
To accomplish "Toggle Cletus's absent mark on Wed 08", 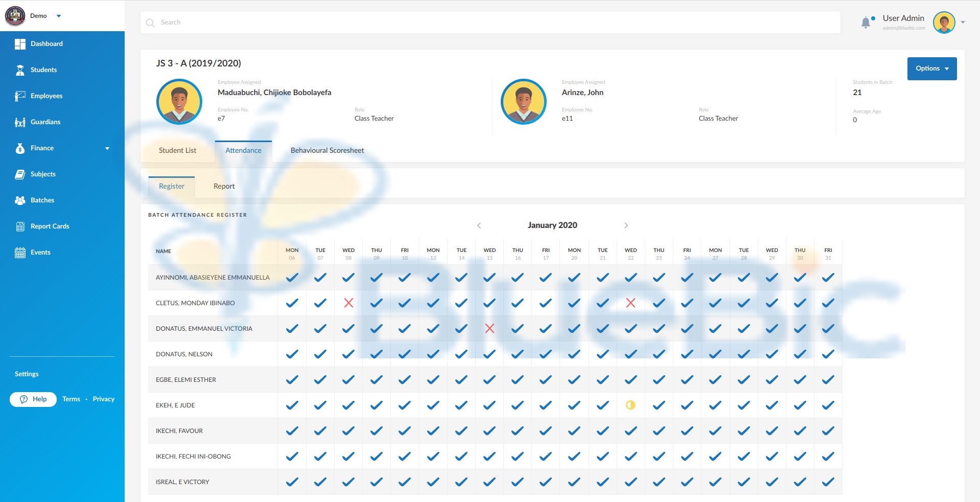I will [348, 303].
